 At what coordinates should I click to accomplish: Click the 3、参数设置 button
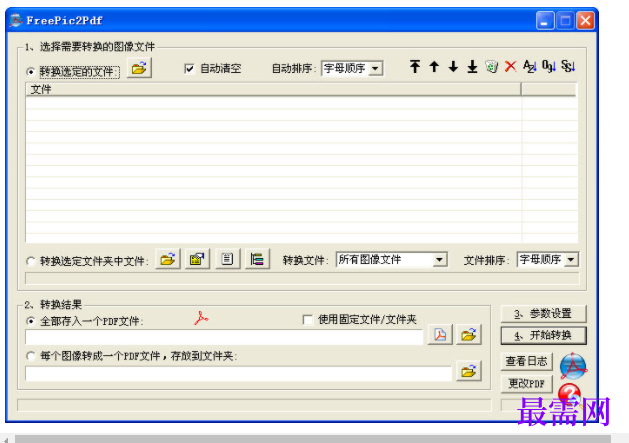[x=544, y=313]
